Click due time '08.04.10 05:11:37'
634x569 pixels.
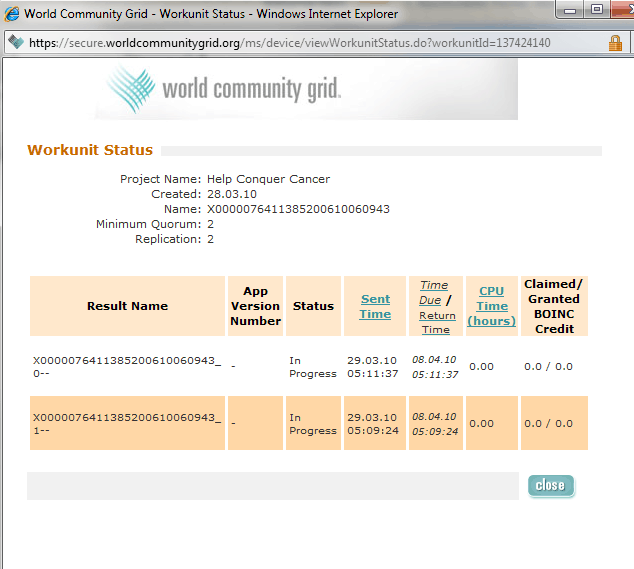[x=435, y=367]
